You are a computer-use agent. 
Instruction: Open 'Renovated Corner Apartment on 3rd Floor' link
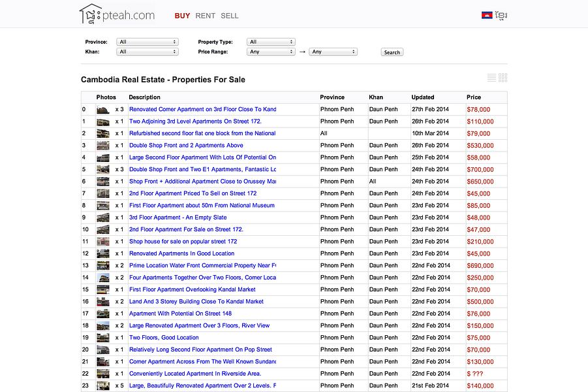pyautogui.click(x=202, y=109)
